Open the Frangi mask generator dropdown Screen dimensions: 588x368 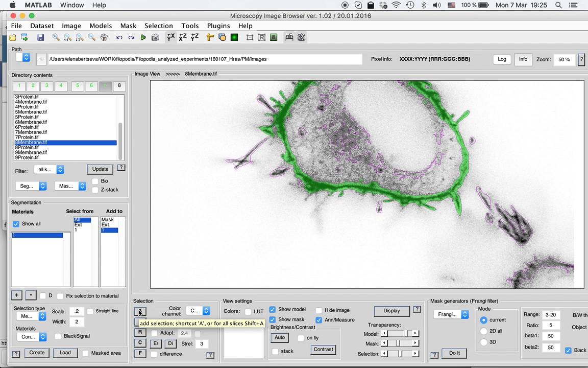(451, 314)
